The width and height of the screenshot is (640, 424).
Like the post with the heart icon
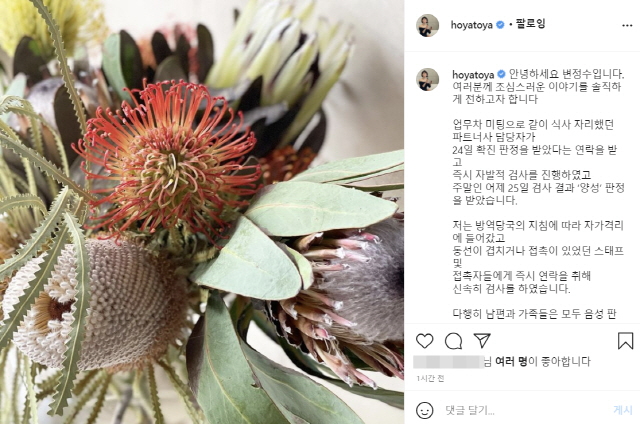point(424,341)
